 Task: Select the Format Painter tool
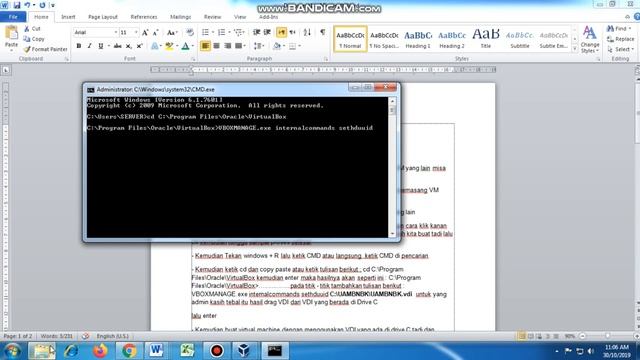tap(45, 49)
